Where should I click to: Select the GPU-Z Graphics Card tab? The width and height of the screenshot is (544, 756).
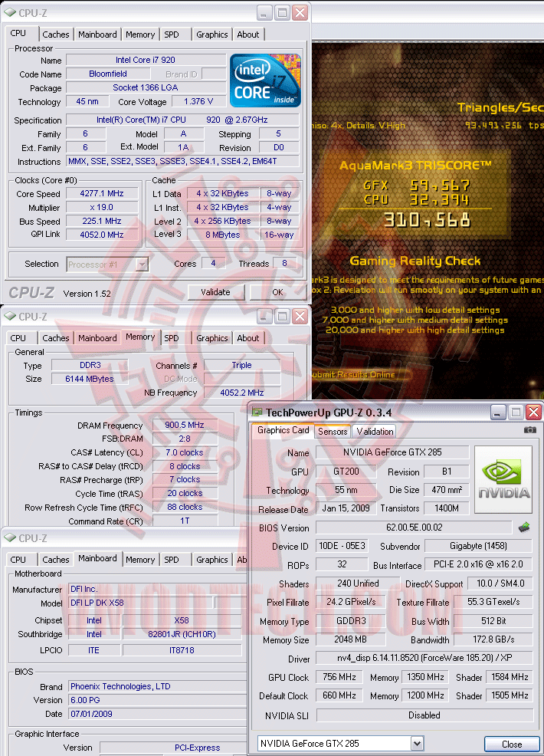click(283, 430)
